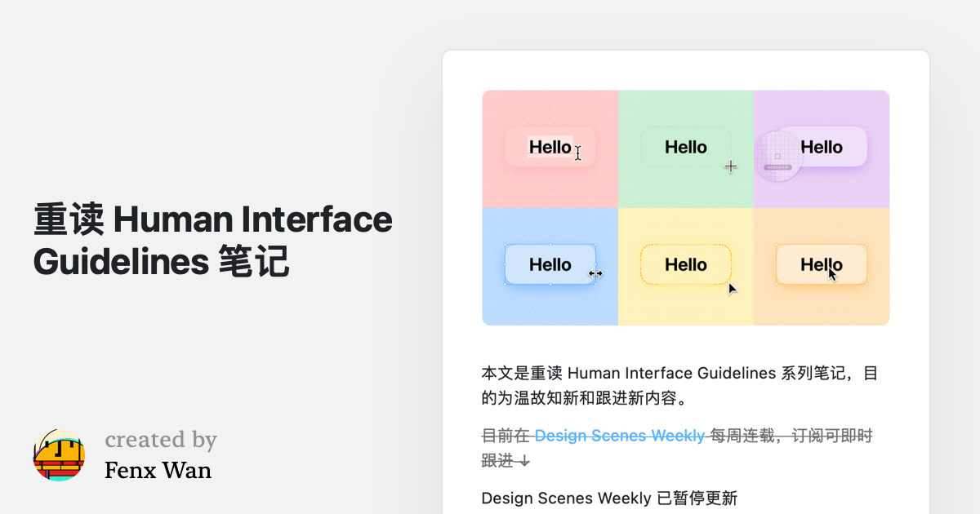Click the green panel's Hello button
This screenshot has width=980, height=514.
(685, 147)
